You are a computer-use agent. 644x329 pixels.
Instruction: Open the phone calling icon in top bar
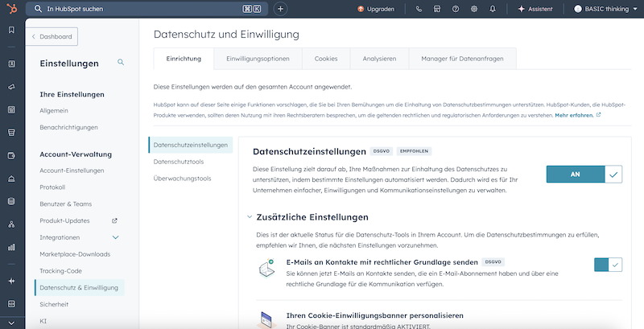[419, 9]
